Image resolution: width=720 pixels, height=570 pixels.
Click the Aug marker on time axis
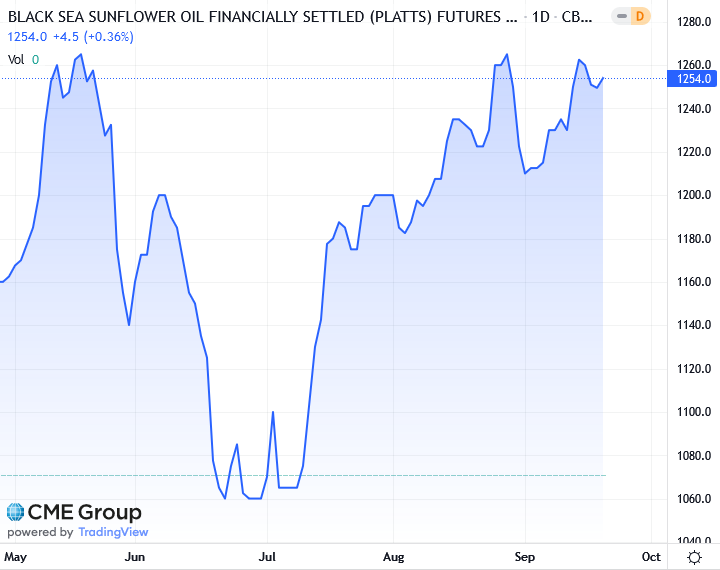(x=393, y=555)
